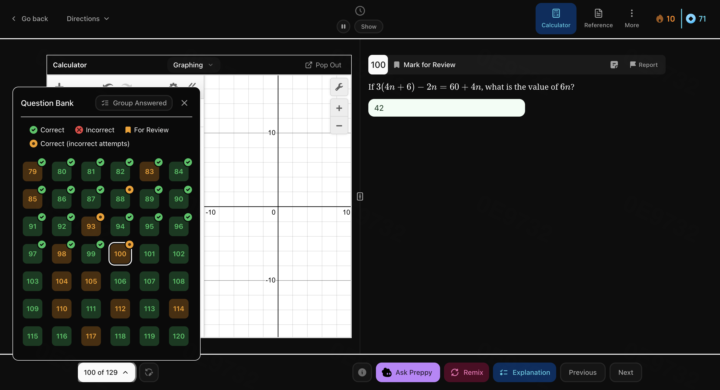
Task: Click the clock timer icon
Action: [x=360, y=11]
